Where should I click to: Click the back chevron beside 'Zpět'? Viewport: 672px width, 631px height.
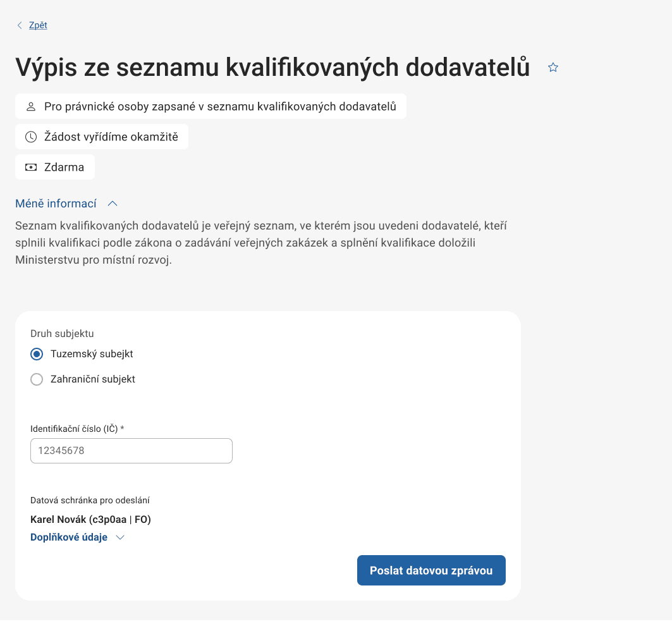click(20, 25)
